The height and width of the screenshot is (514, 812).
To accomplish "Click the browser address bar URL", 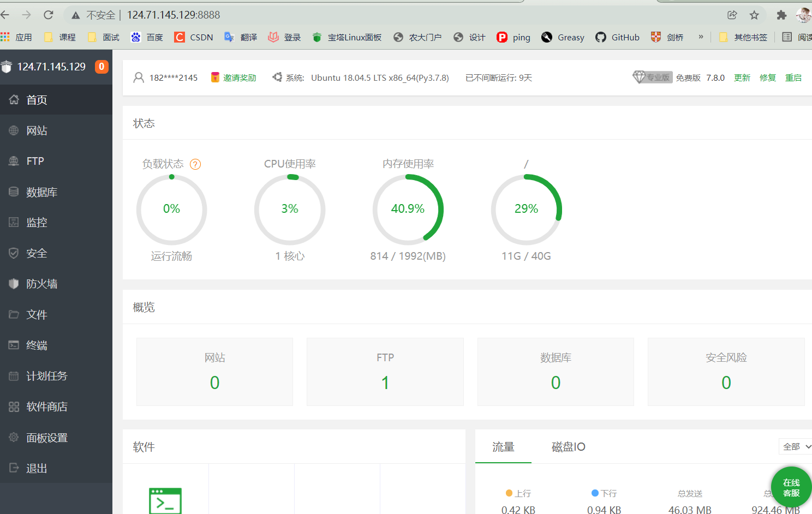I will click(174, 15).
